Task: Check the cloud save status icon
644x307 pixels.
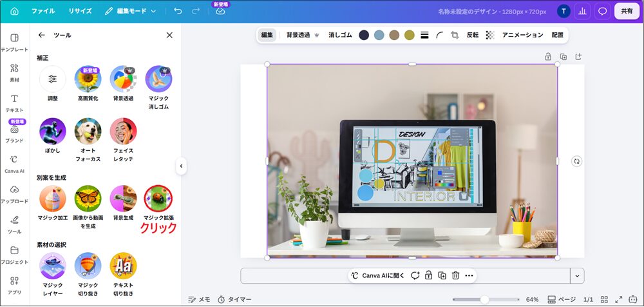Action: tap(220, 11)
